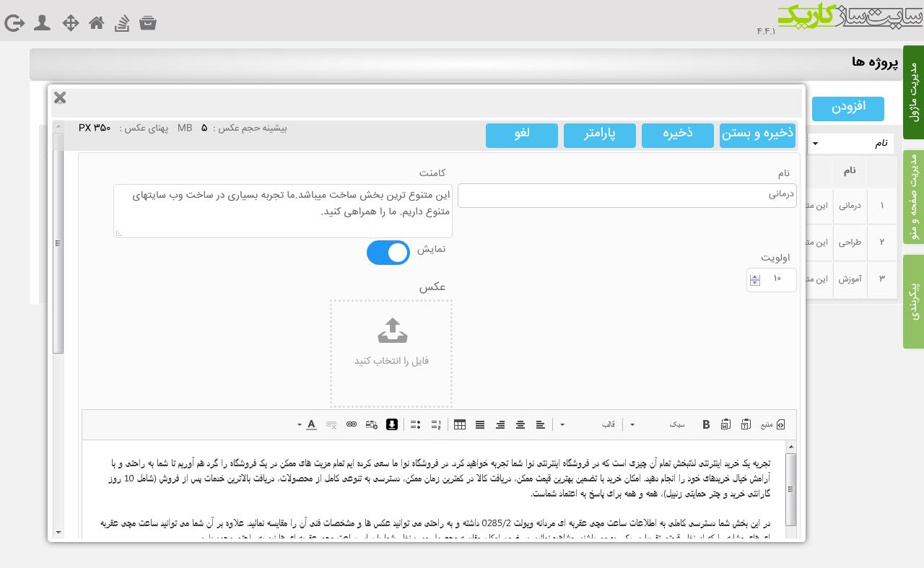Click the insert link icon

click(352, 424)
